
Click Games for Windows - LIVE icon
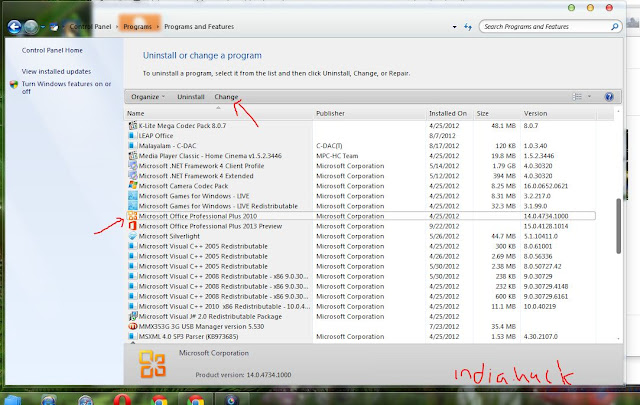(x=133, y=196)
